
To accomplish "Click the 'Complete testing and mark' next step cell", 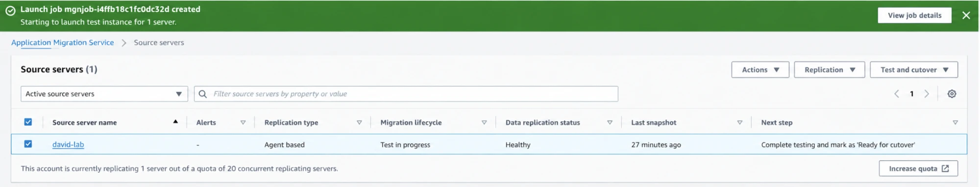I will point(838,145).
